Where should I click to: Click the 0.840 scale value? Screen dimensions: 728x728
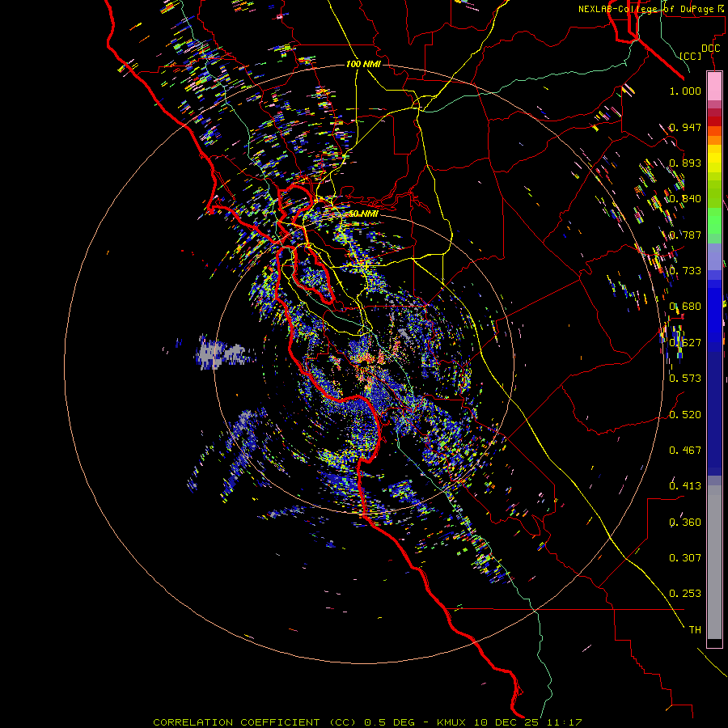[x=685, y=199]
